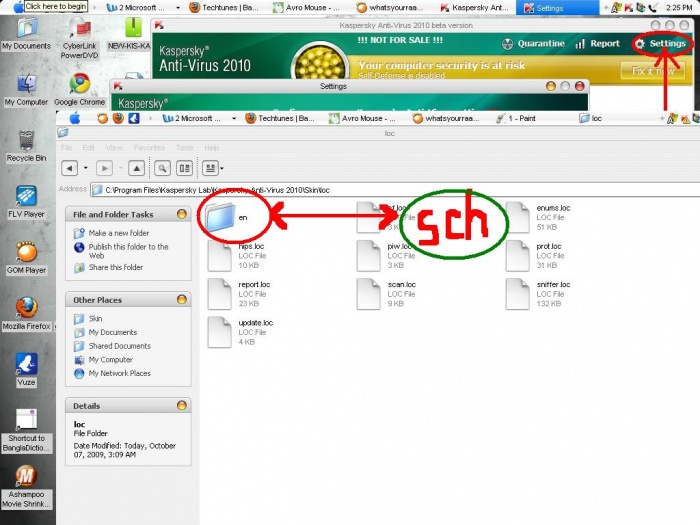
Task: Click Share this folder
Action: (x=108, y=267)
